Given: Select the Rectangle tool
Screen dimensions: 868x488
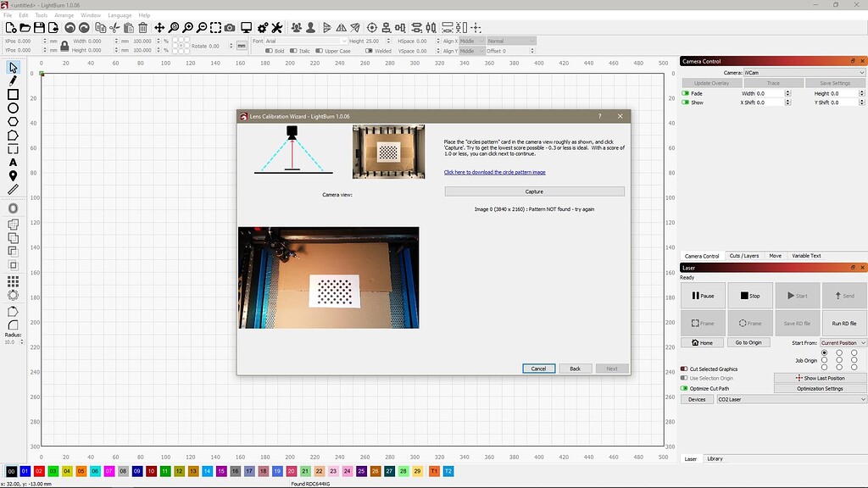Looking at the screenshot, I should [12, 95].
